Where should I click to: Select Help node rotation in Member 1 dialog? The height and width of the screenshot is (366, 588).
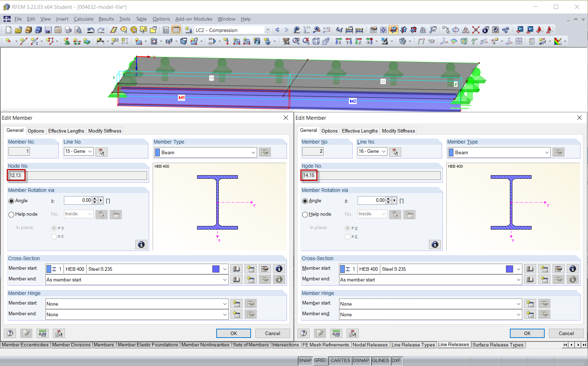pyautogui.click(x=11, y=214)
